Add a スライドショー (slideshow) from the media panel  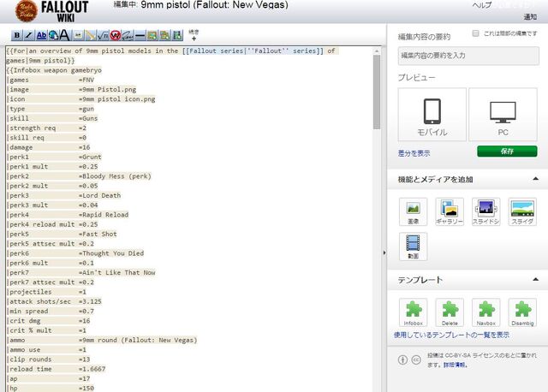tap(485, 211)
